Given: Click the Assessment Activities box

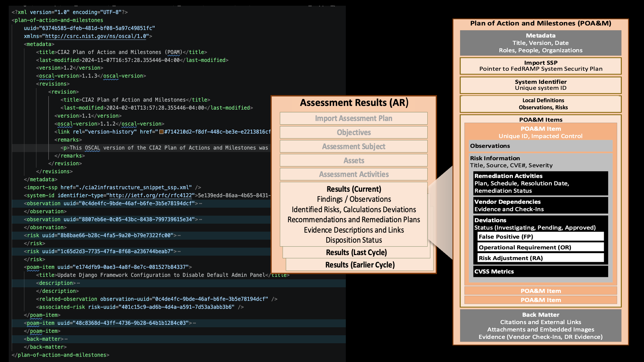Looking at the screenshot, I should pos(354,174).
